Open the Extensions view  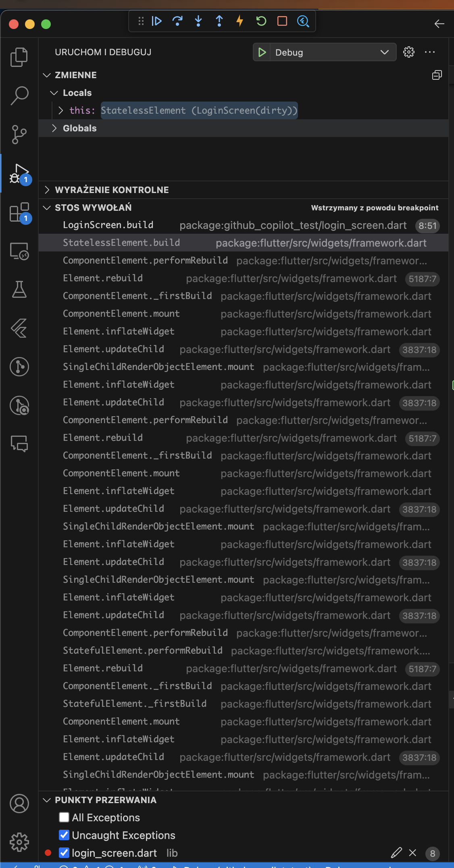click(19, 212)
